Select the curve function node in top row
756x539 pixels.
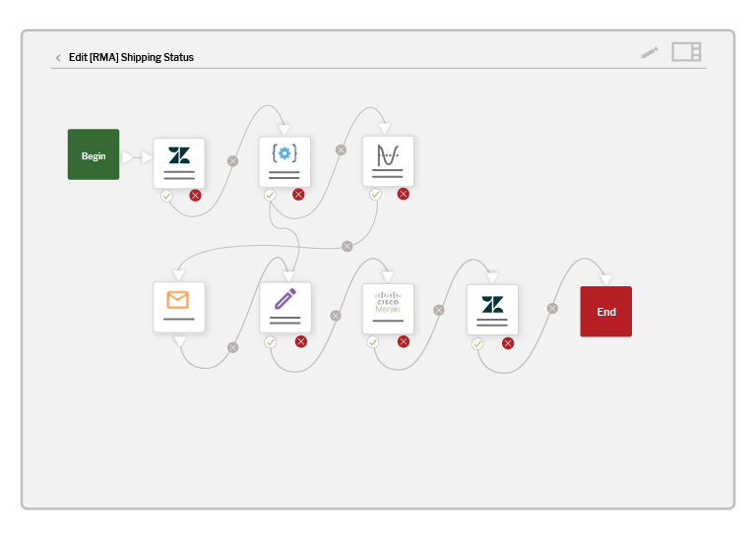click(388, 161)
